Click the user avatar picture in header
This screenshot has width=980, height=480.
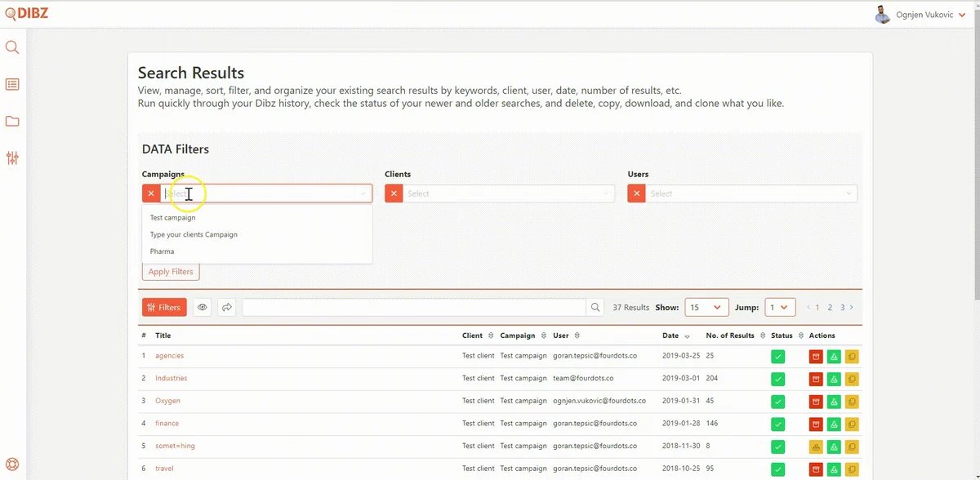tap(883, 15)
